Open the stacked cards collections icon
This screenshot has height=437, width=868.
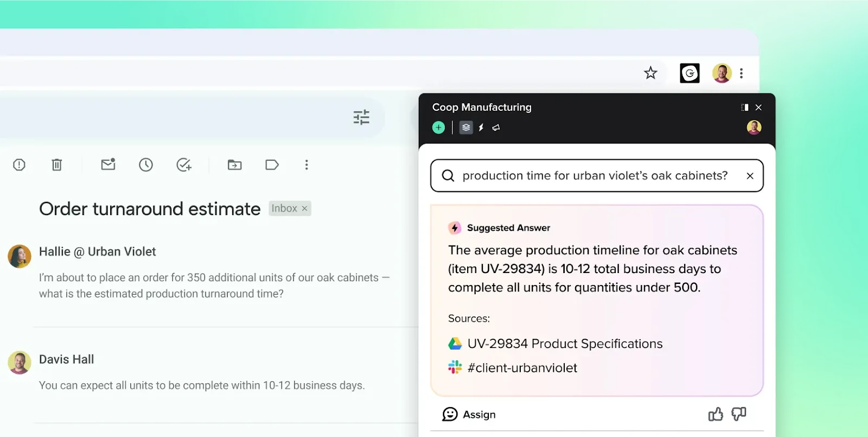(466, 128)
